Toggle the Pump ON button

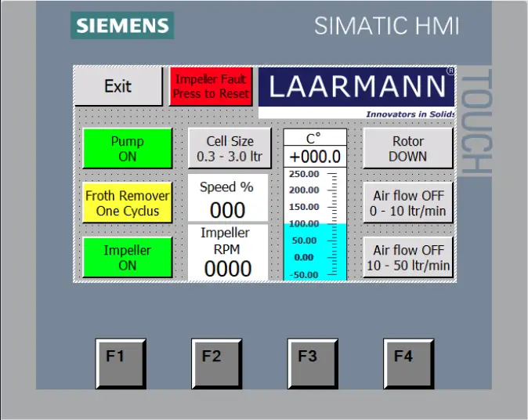(127, 149)
